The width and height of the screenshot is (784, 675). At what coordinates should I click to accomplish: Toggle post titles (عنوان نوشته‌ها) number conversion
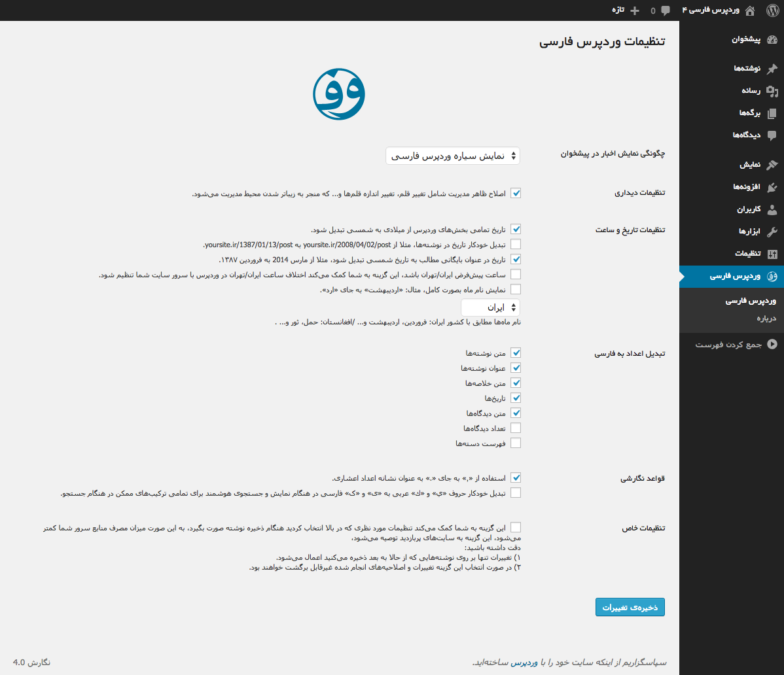(516, 368)
